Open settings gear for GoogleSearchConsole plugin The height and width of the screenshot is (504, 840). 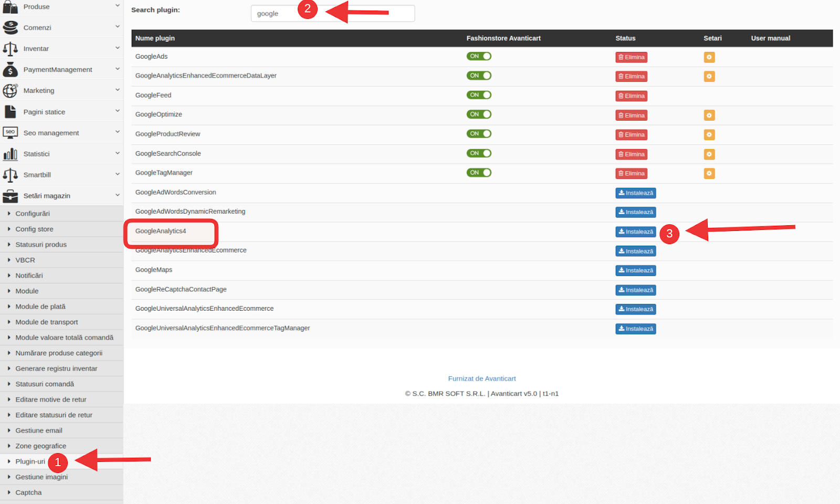[x=709, y=154]
